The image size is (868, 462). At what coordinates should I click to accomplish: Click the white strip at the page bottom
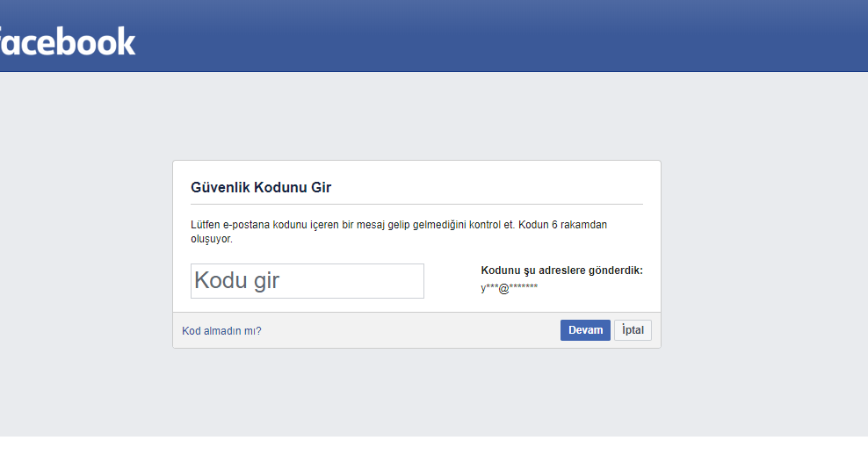pyautogui.click(x=434, y=449)
